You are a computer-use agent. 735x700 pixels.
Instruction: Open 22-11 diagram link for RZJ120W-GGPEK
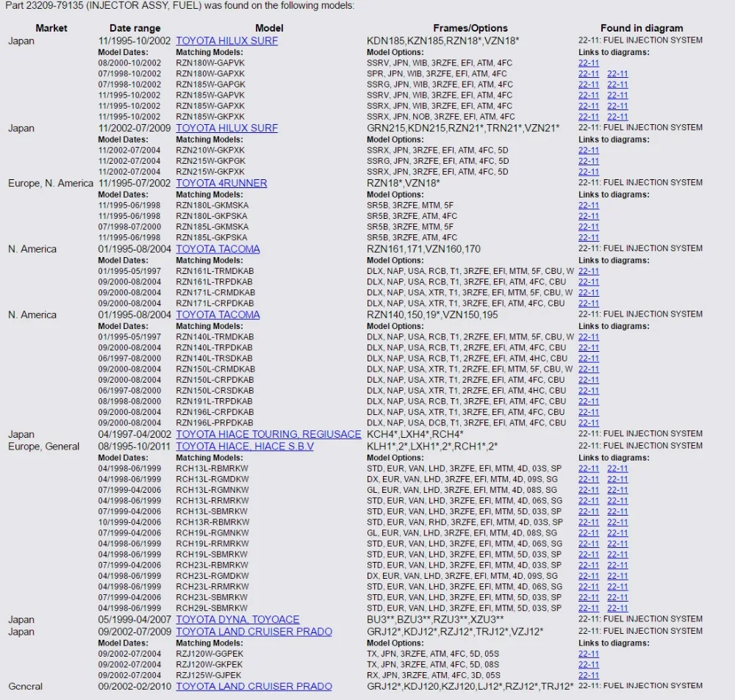pyautogui.click(x=588, y=654)
